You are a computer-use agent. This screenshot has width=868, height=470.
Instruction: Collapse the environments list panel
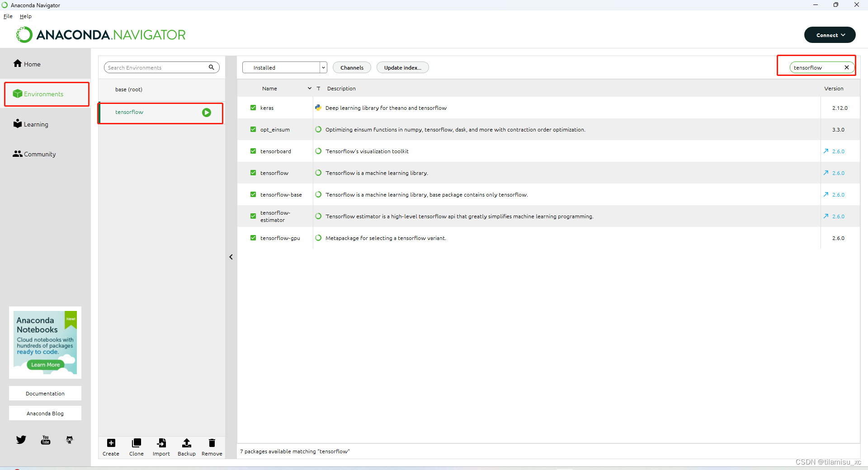(231, 257)
